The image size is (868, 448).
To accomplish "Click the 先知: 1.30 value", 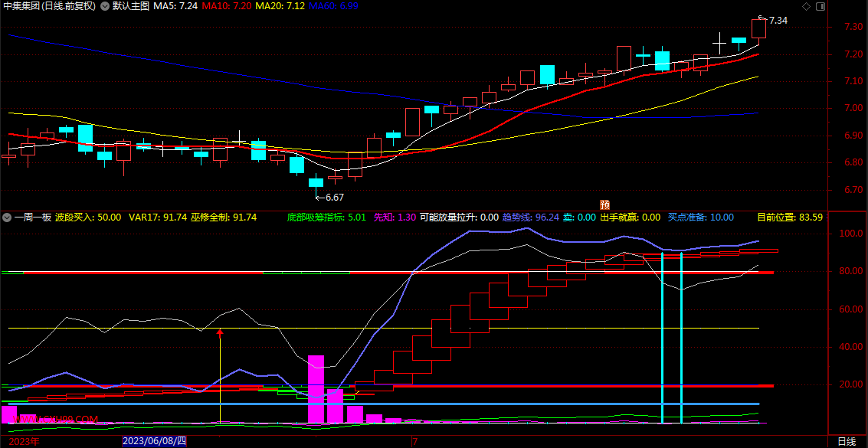I will tap(395, 217).
